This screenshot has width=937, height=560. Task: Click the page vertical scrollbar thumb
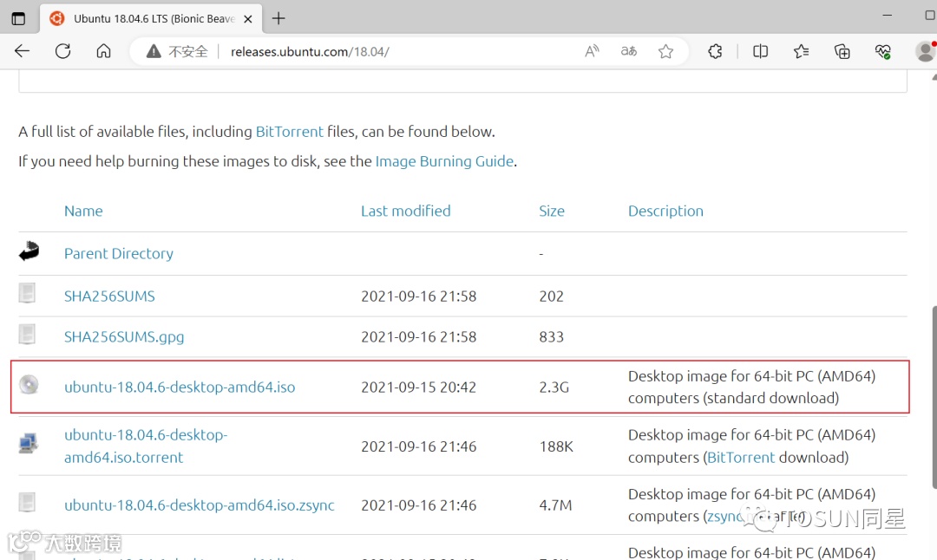(x=934, y=397)
